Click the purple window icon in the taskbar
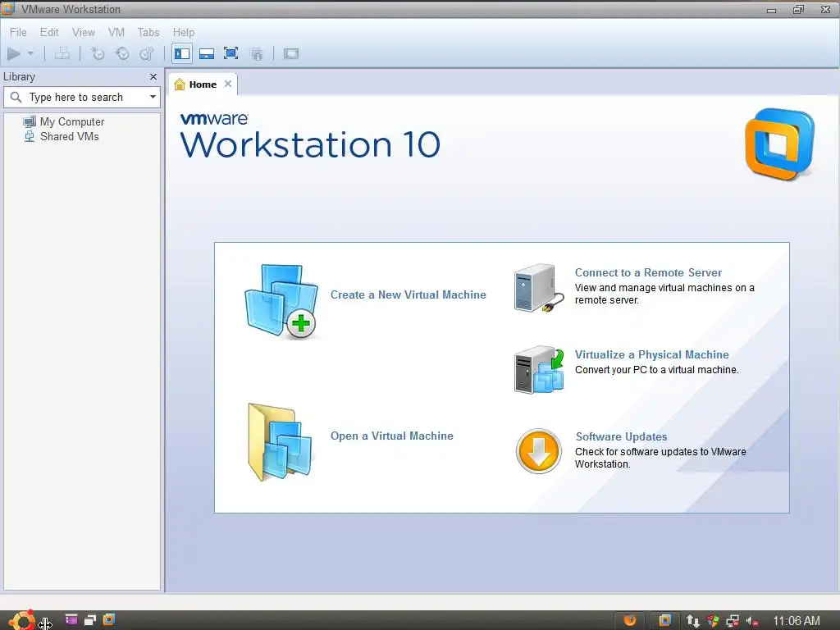This screenshot has height=630, width=840. click(71, 620)
